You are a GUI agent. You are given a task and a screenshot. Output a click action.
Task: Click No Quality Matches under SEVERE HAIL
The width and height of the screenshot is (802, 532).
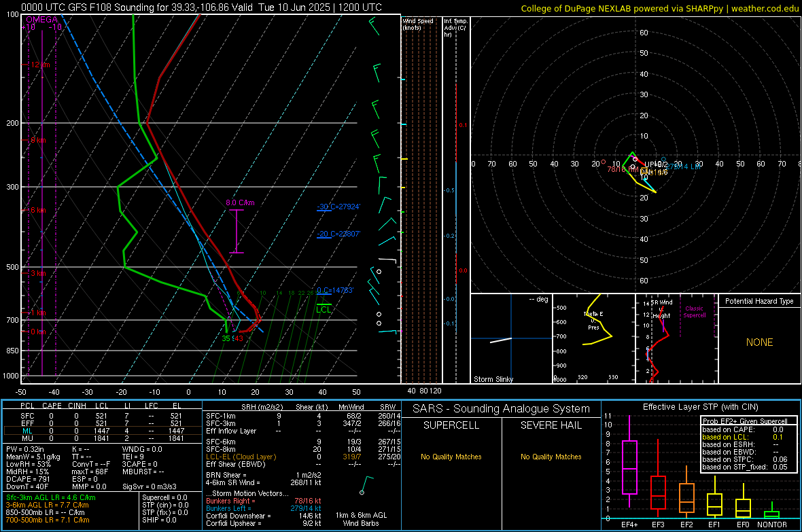coord(551,457)
